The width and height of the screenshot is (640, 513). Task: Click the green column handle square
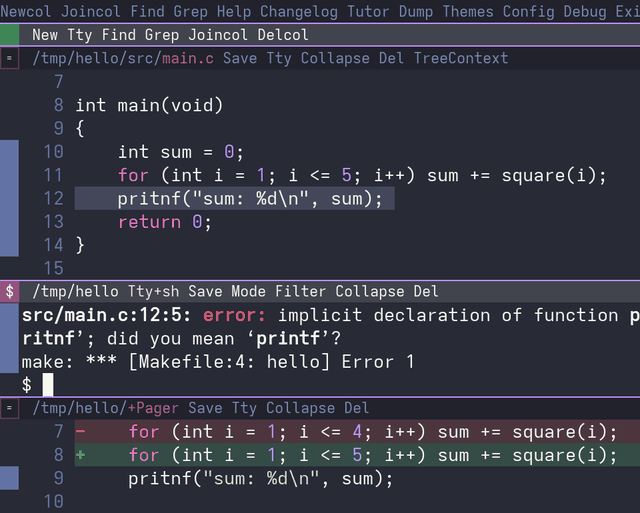coord(9,35)
